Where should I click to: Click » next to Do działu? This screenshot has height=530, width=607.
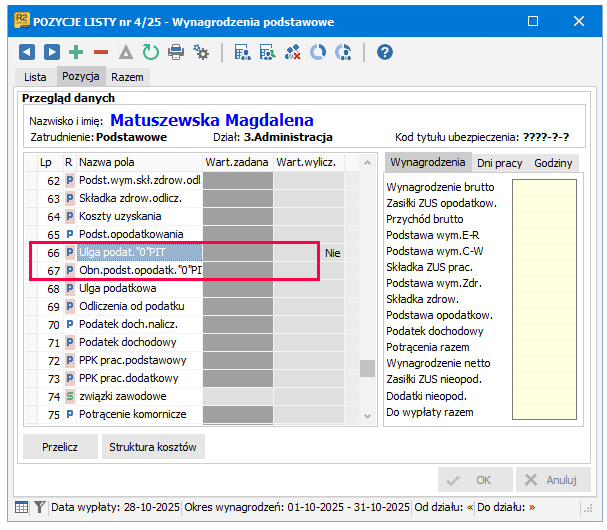pyautogui.click(x=532, y=507)
